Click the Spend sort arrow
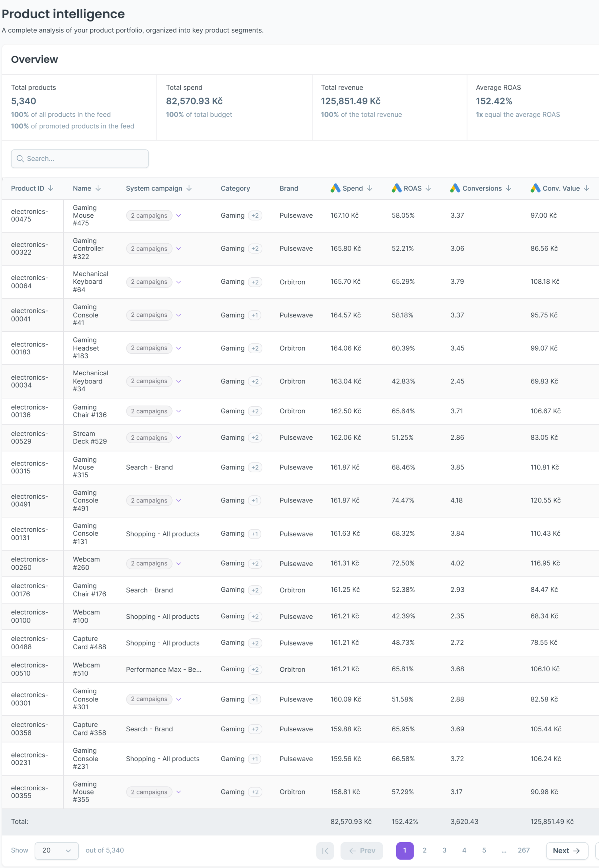The image size is (599, 868). pos(370,188)
